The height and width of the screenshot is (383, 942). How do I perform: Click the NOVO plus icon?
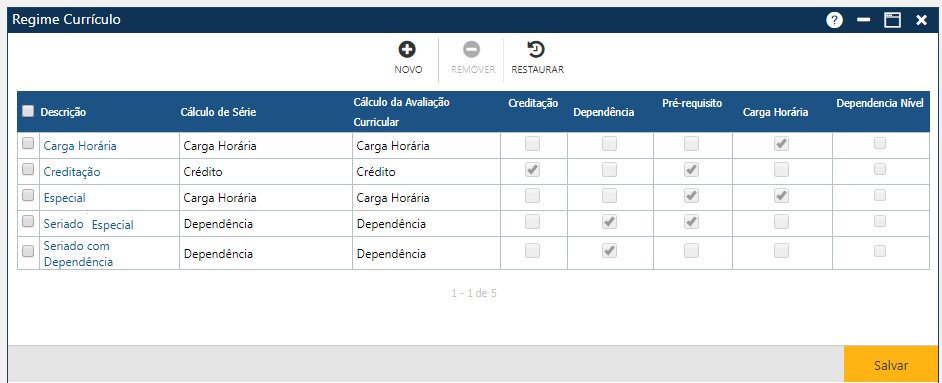[x=407, y=49]
